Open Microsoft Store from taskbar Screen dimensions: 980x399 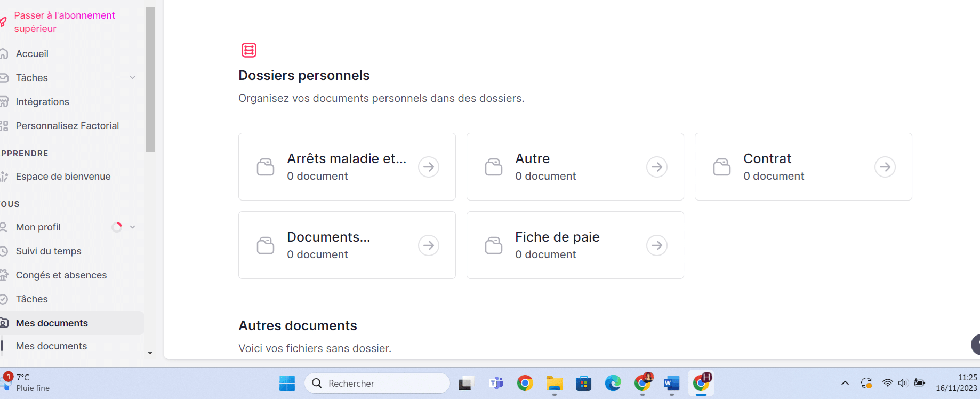pos(584,383)
